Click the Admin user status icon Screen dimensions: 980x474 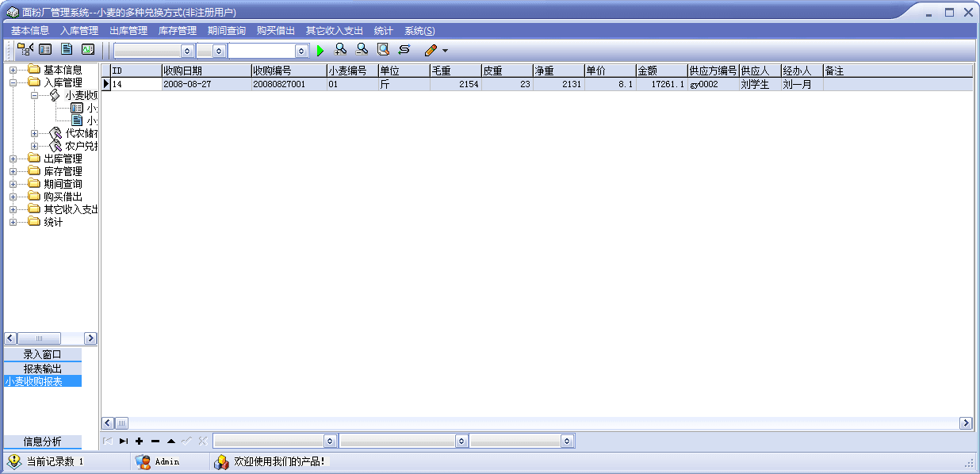[143, 461]
